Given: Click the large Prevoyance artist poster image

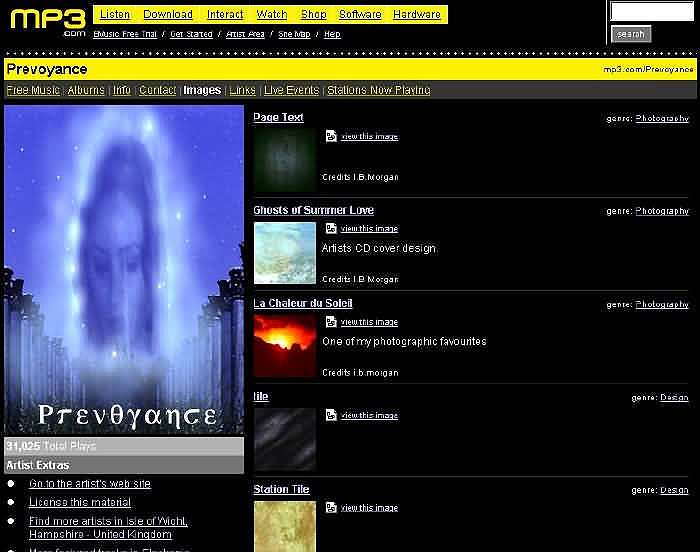Looking at the screenshot, I should tap(124, 270).
